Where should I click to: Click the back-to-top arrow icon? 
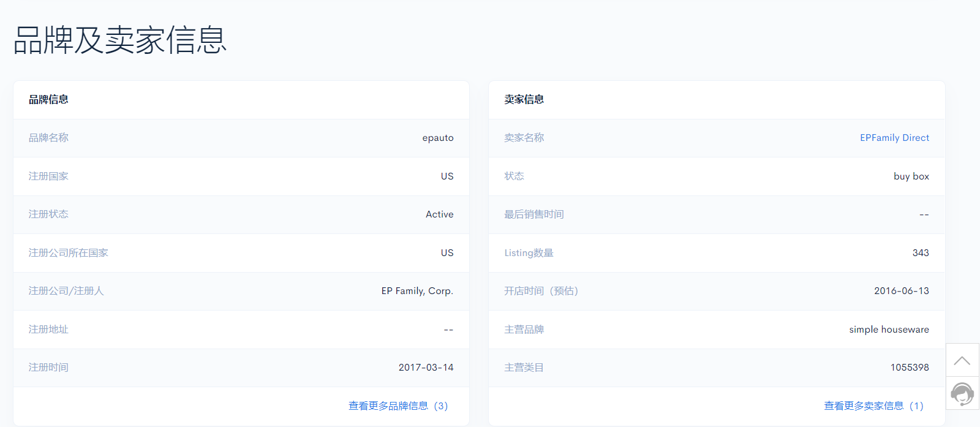(x=962, y=360)
